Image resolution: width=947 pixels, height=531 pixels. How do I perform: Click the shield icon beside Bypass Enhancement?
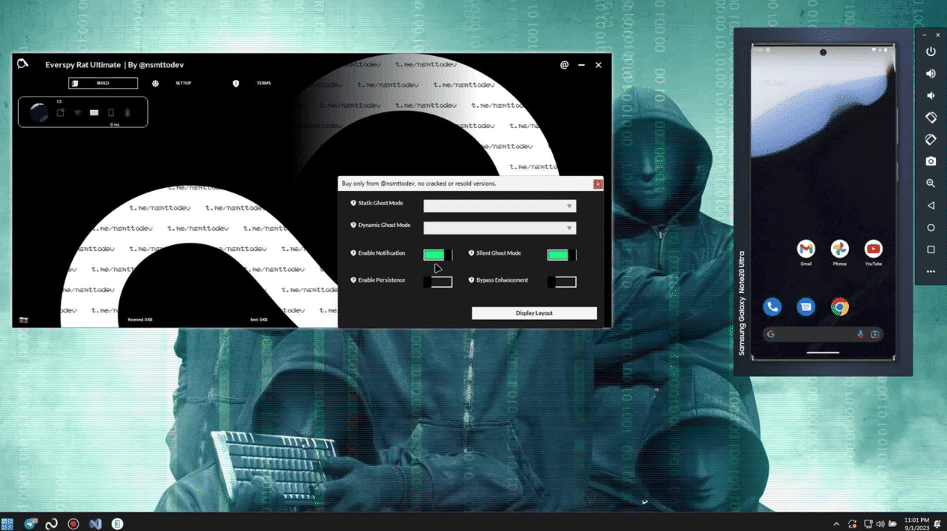471,280
